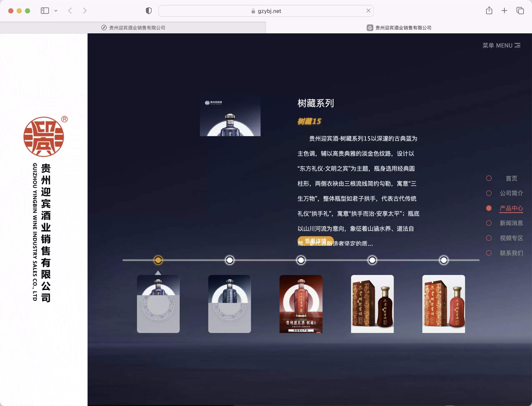Click the red 迎宾 company logo
The image size is (532, 406).
(44, 137)
